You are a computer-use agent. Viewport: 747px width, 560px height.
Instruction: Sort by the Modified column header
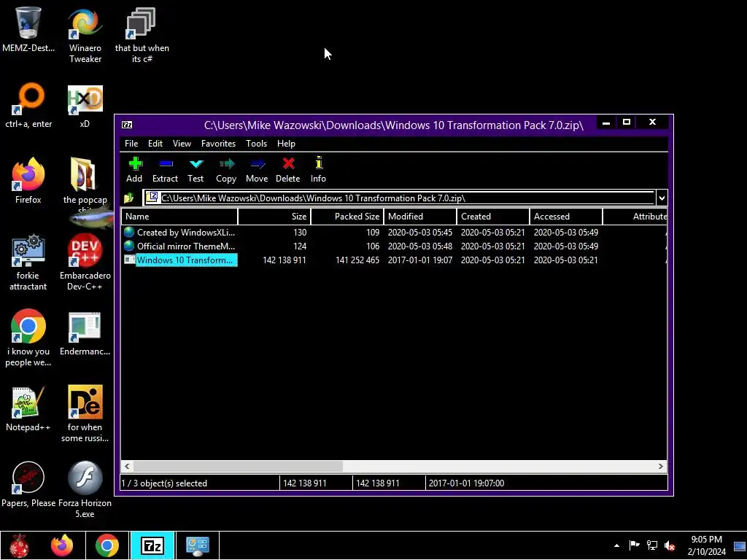point(420,216)
